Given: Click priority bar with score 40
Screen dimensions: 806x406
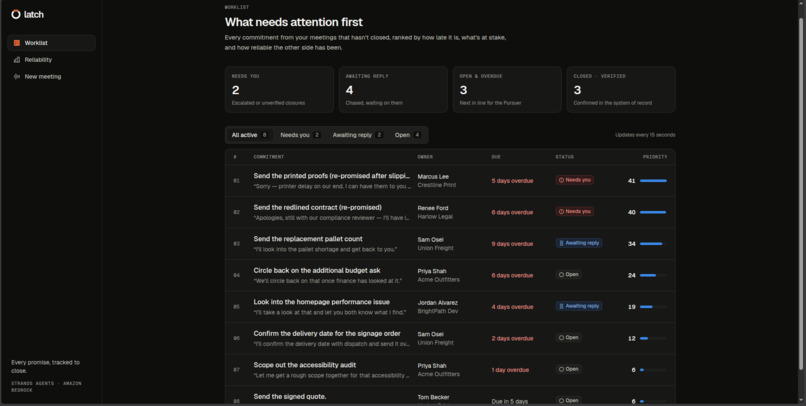Looking at the screenshot, I should [653, 212].
